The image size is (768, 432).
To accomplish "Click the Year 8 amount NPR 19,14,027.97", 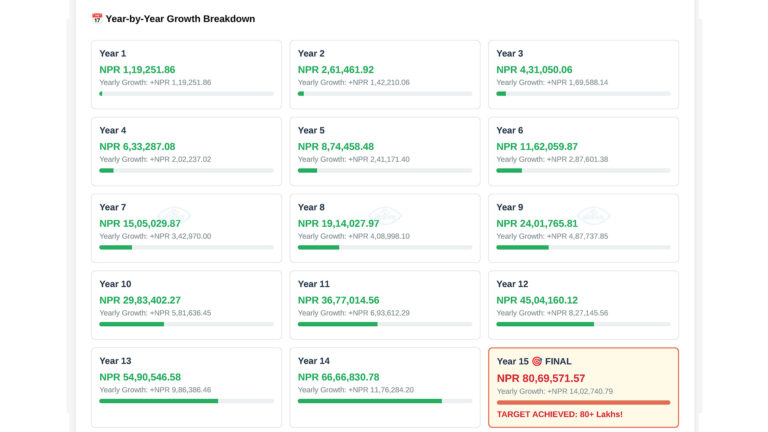I will tap(338, 224).
